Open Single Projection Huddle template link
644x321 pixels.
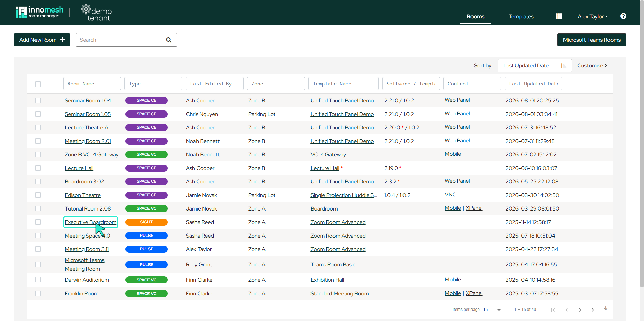[344, 195]
